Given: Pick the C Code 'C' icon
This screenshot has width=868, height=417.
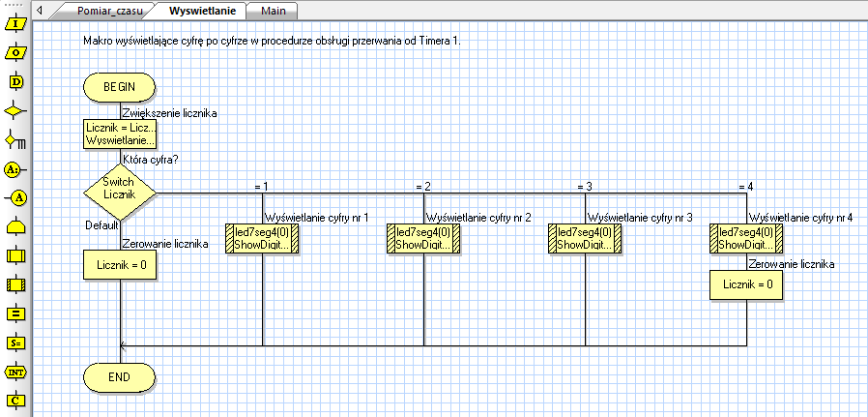Looking at the screenshot, I should click(x=15, y=400).
